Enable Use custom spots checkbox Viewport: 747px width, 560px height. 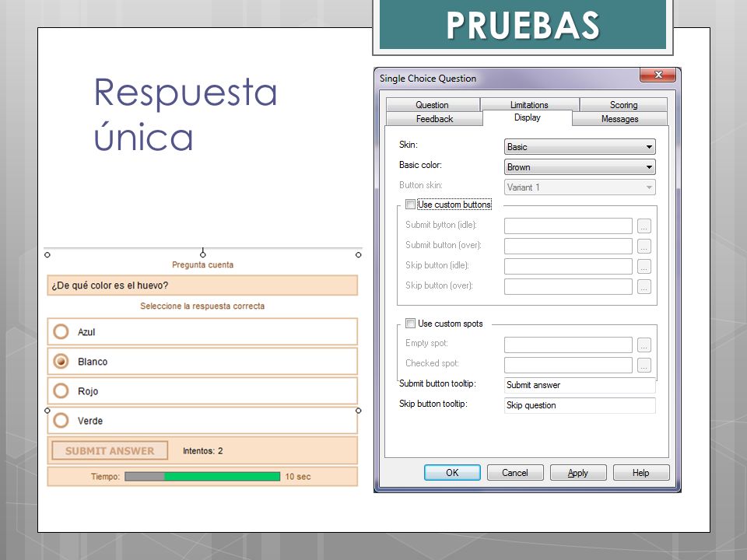[410, 324]
